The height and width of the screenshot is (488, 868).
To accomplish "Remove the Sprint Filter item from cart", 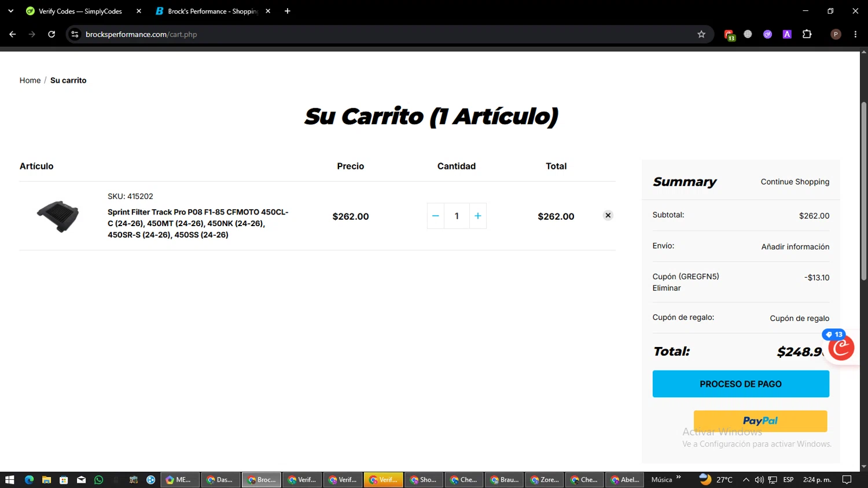I will pos(608,215).
